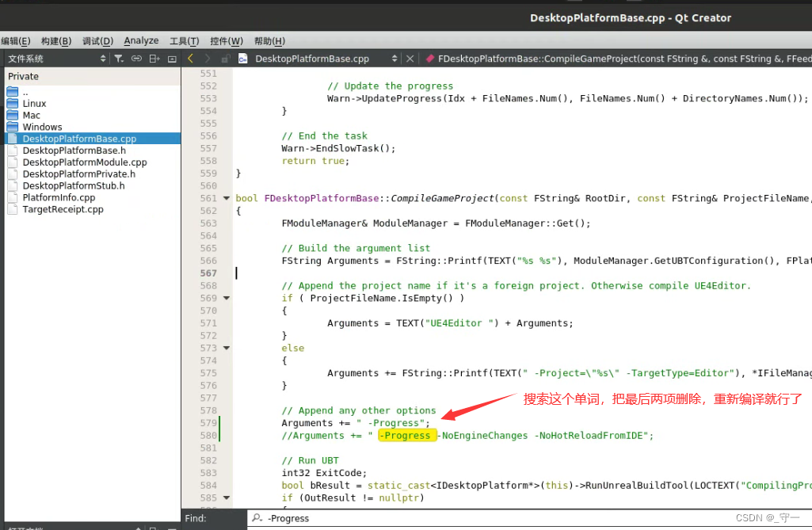Screen dimensions: 812x530
Task: Click the document icon on the DesktopPlatformBase.cpp tab
Action: [x=242, y=58]
